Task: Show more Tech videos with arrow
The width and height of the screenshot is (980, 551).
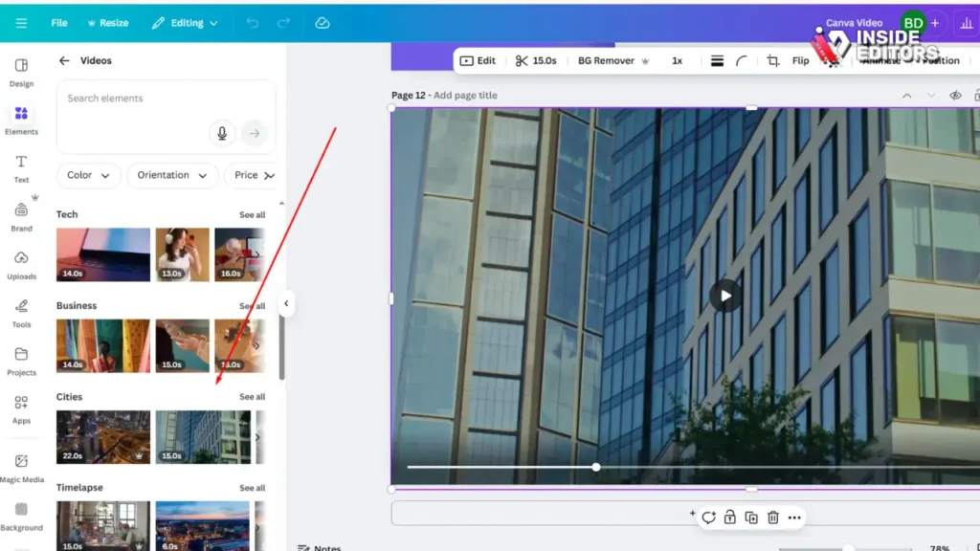Action: pos(256,254)
